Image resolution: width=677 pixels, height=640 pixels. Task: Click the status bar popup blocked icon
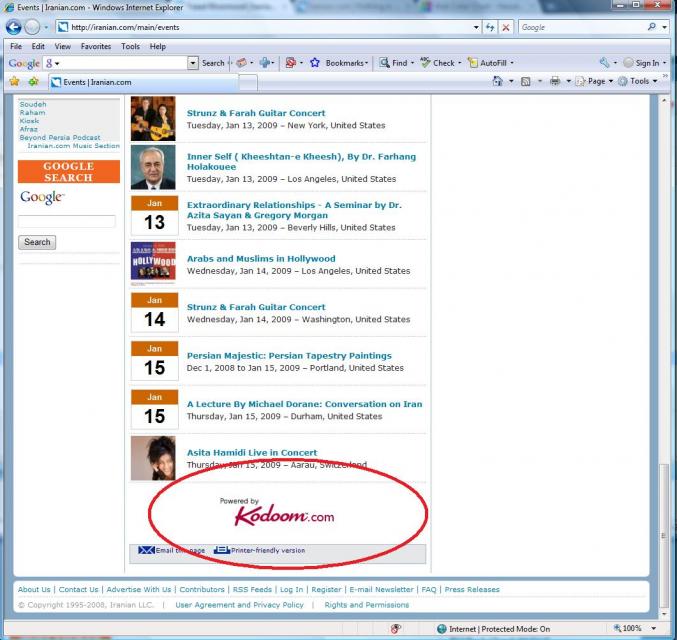[395, 629]
